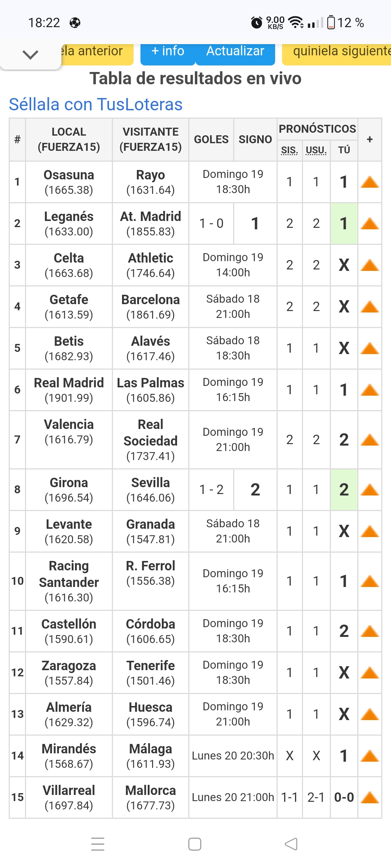Go to the quiniela anterior
This screenshot has width=391, height=868.
click(95, 52)
